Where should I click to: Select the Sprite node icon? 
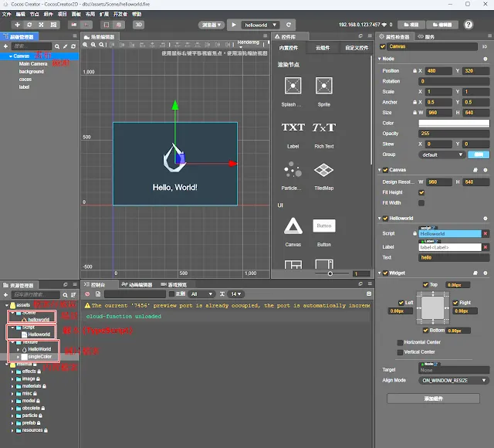(x=324, y=86)
